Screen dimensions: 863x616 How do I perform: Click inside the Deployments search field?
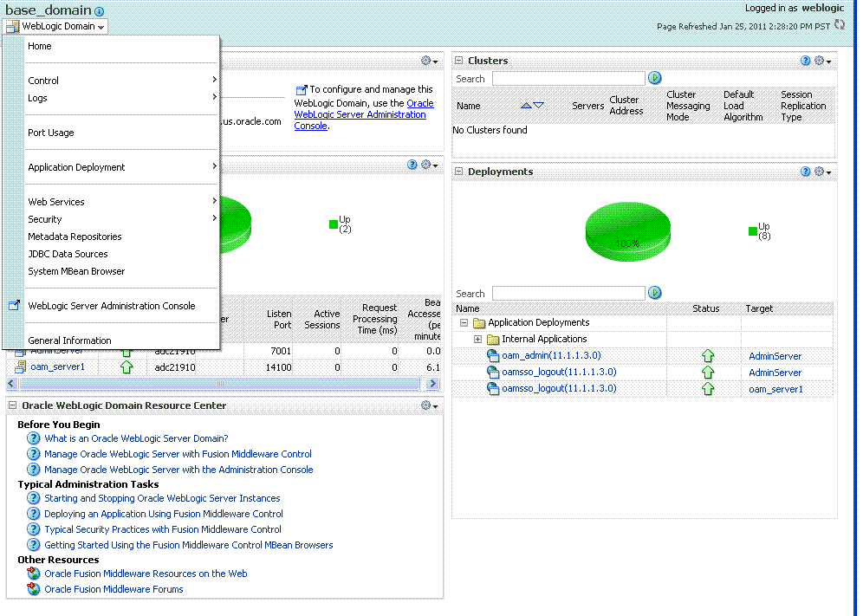click(568, 293)
